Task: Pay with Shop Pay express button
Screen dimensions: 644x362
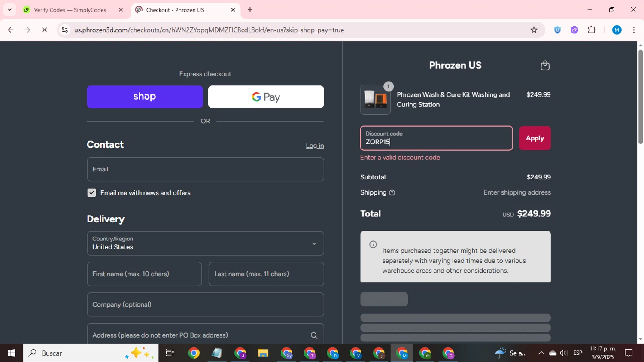Action: pyautogui.click(x=145, y=97)
